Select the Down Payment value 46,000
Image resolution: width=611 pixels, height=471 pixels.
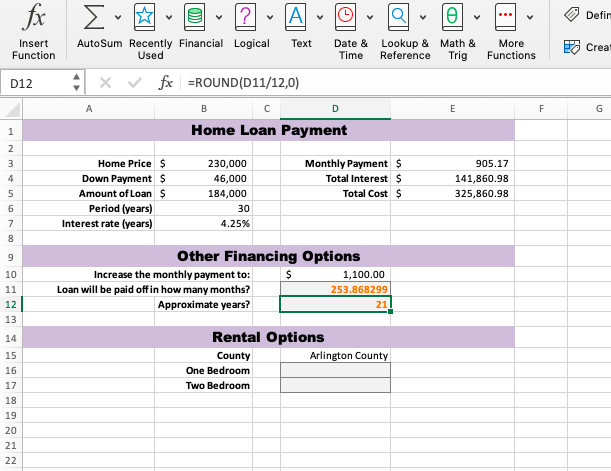click(204, 178)
